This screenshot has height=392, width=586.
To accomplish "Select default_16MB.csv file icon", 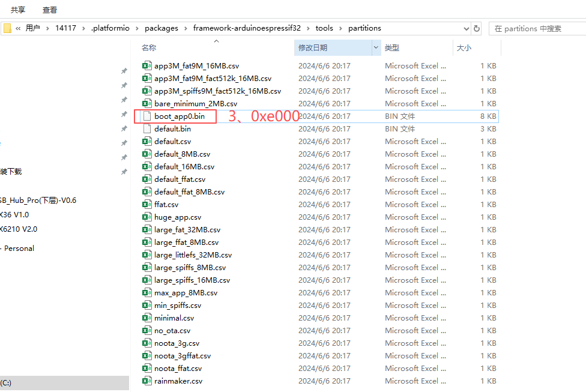I will 147,167.
